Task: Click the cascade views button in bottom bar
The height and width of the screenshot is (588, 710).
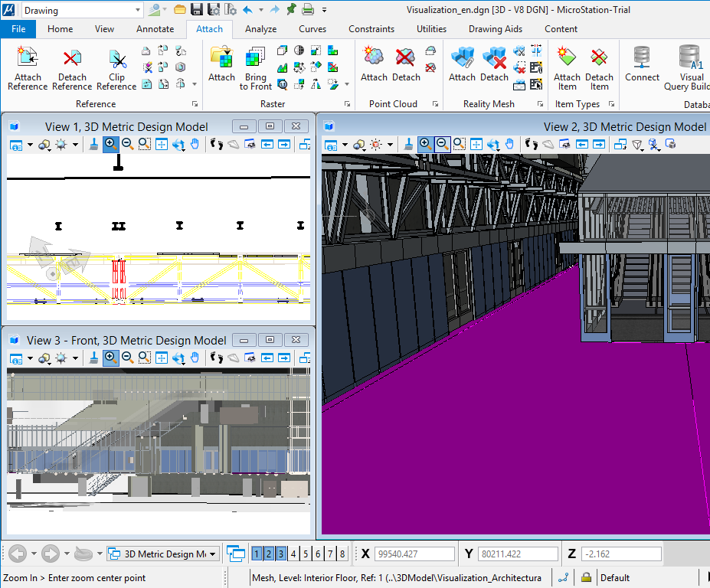Action: click(236, 554)
